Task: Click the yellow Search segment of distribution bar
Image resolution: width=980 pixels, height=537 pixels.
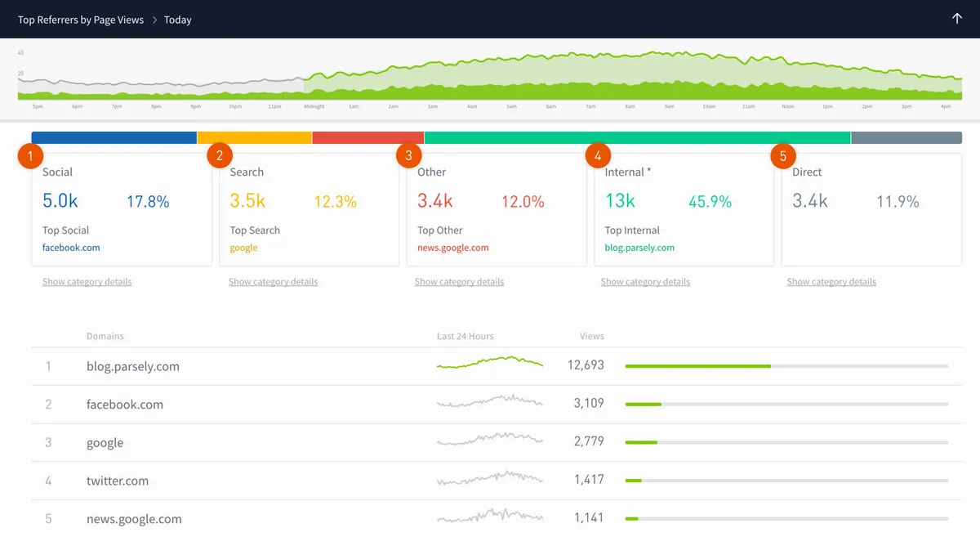Action: (x=255, y=138)
